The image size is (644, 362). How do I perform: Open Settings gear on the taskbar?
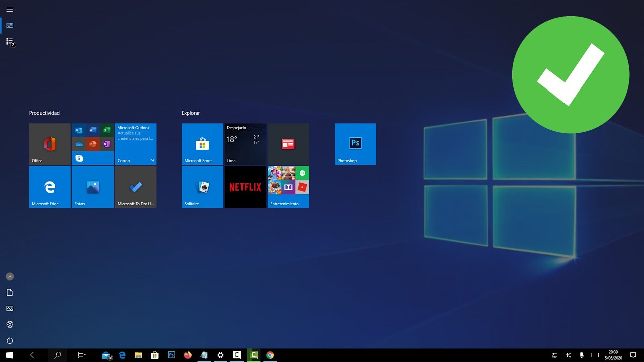(220, 355)
